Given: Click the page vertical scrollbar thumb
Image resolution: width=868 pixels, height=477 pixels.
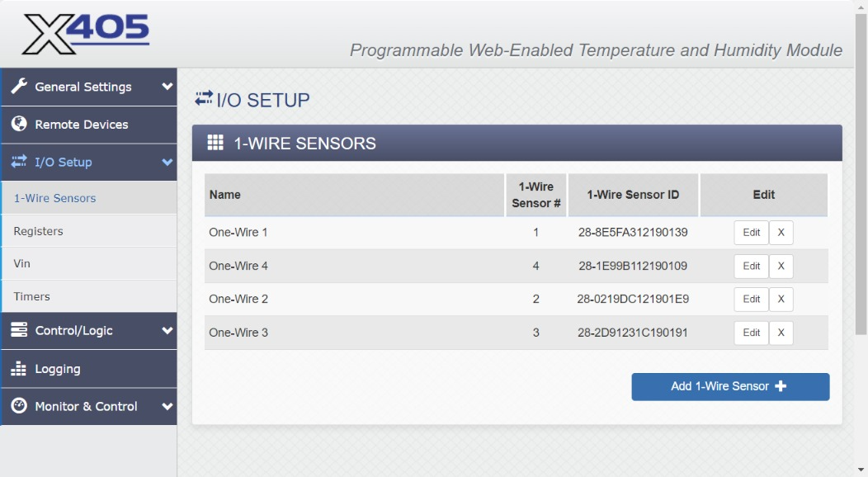Looking at the screenshot, I should [861, 165].
